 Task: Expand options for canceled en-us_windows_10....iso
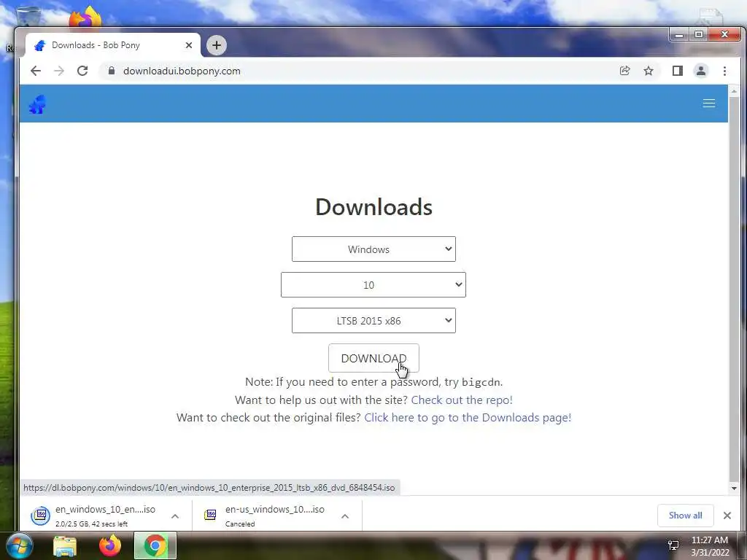[x=345, y=516]
